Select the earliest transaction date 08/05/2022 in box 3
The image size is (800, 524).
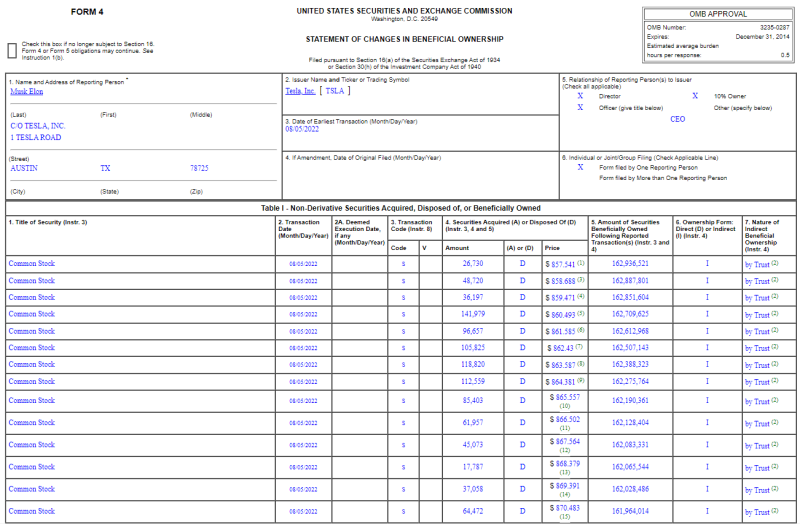point(302,129)
